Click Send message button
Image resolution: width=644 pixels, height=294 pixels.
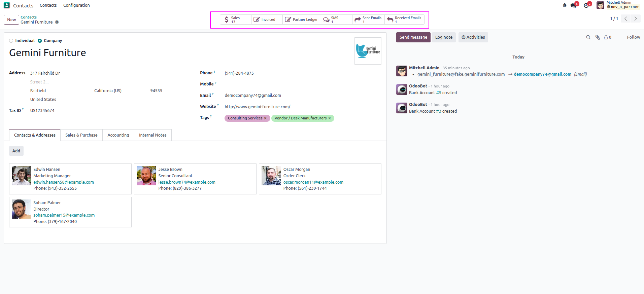click(413, 37)
